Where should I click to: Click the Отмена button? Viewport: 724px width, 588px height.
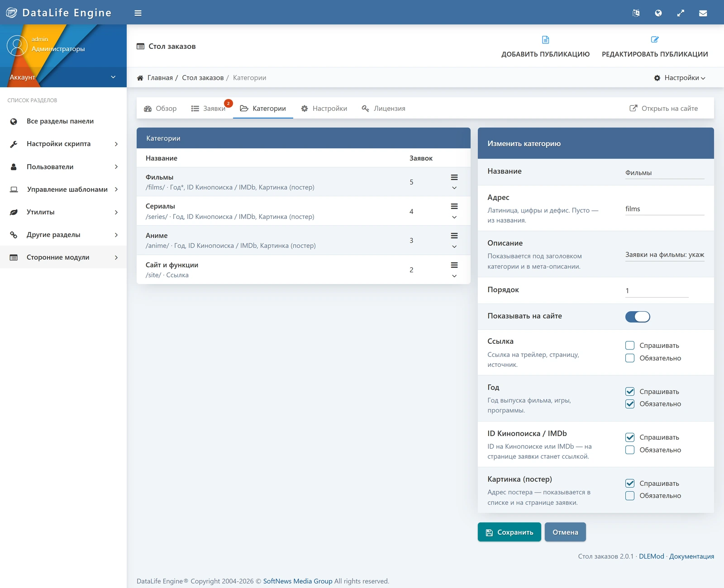[565, 532]
